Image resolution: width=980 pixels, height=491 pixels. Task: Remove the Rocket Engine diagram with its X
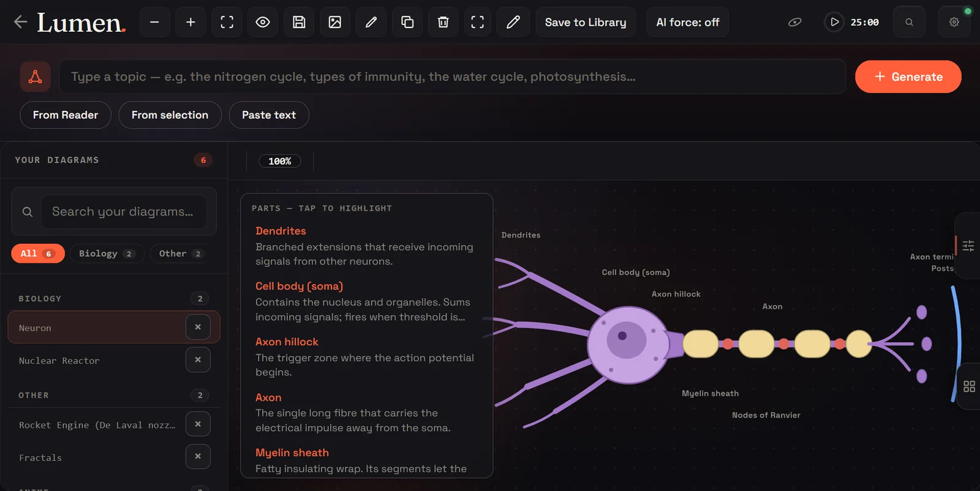198,424
